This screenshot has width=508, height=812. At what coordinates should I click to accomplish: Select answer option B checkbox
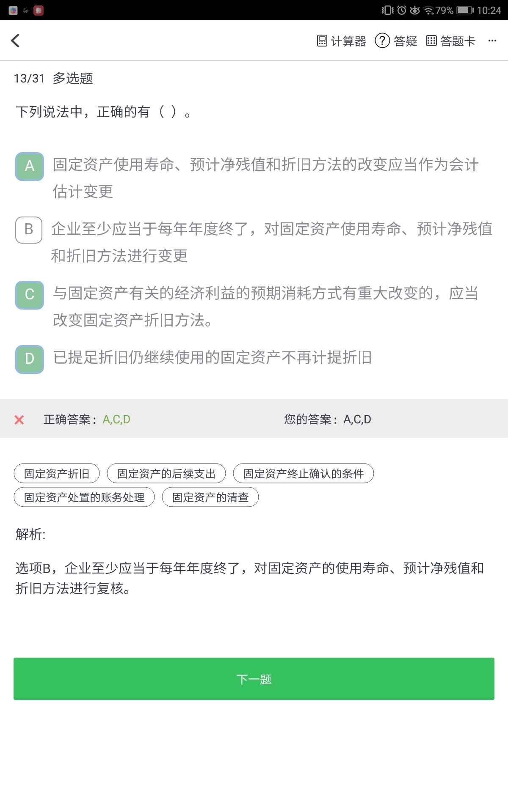29,230
